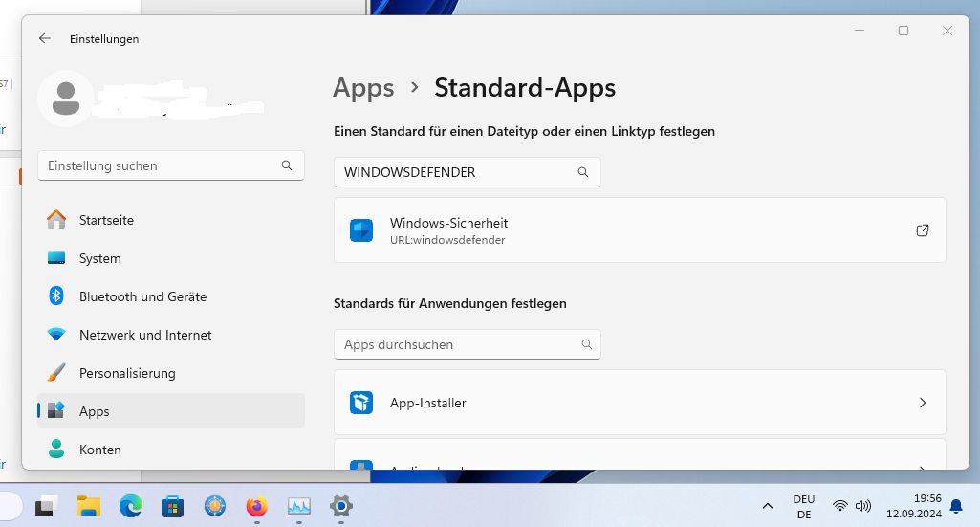This screenshot has width=980, height=527.
Task: Click the Apps durchsuchen search field
Action: point(467,344)
